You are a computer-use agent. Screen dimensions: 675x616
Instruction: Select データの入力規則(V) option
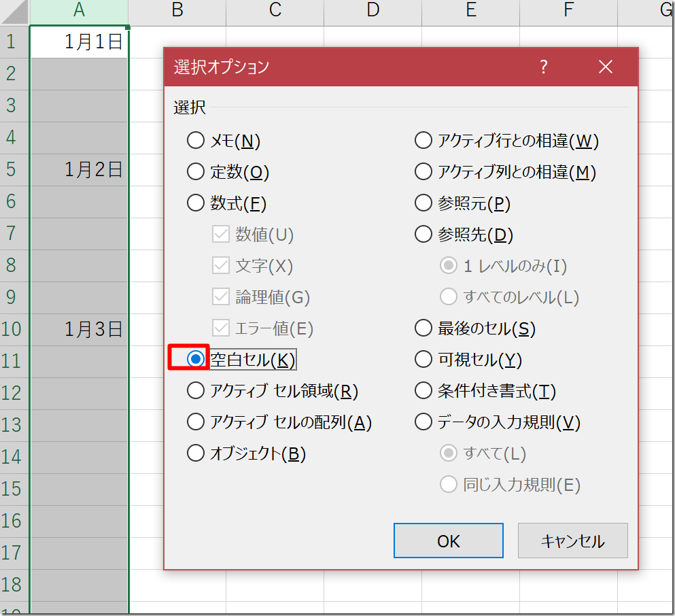pyautogui.click(x=423, y=422)
